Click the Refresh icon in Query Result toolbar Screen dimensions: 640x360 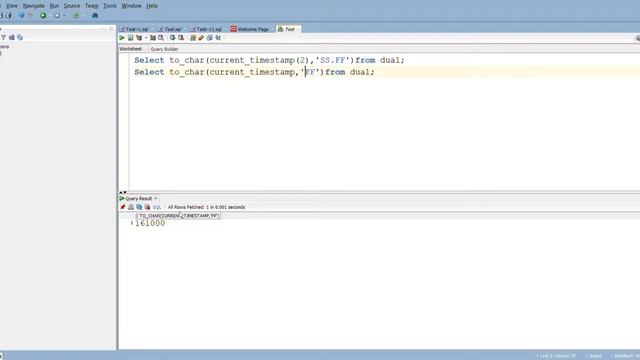(139, 207)
